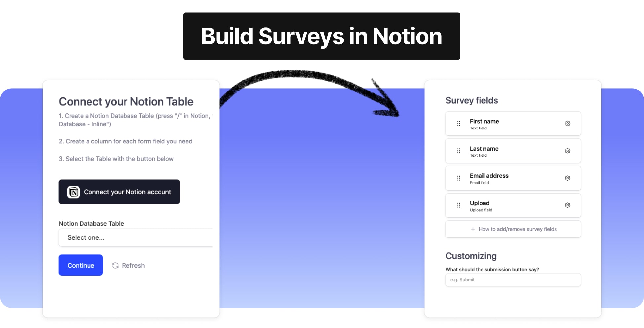This screenshot has width=644, height=328.
Task: Open How to add/remove survey fields
Action: pyautogui.click(x=517, y=229)
